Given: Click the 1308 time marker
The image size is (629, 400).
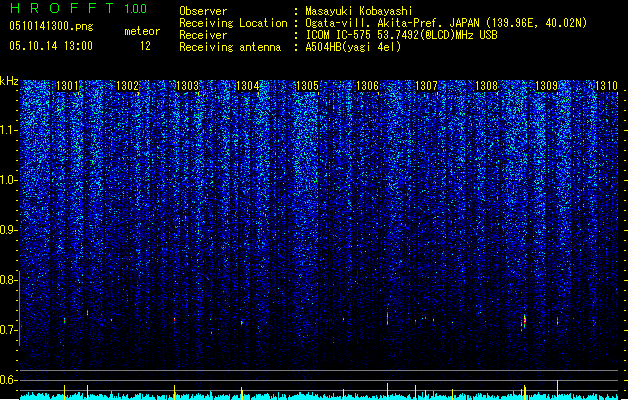Looking at the screenshot, I should click(487, 86).
